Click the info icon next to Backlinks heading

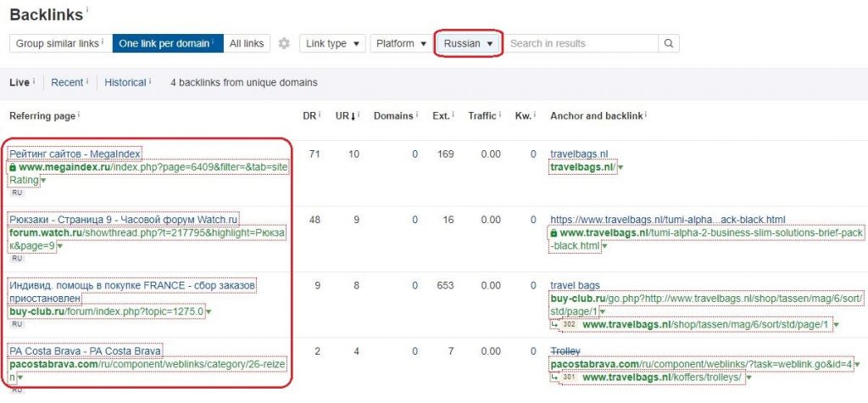(88, 11)
